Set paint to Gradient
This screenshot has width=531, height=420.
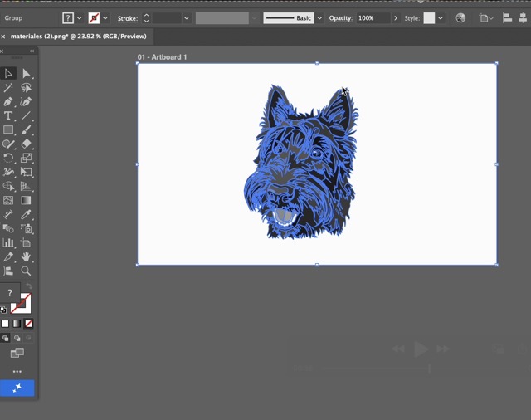coord(17,324)
